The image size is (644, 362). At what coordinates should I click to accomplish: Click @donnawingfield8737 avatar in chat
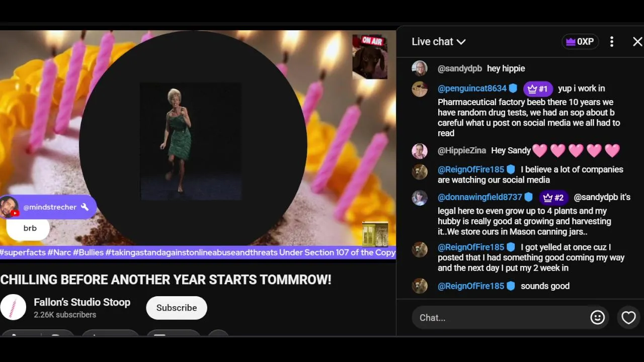420,198
